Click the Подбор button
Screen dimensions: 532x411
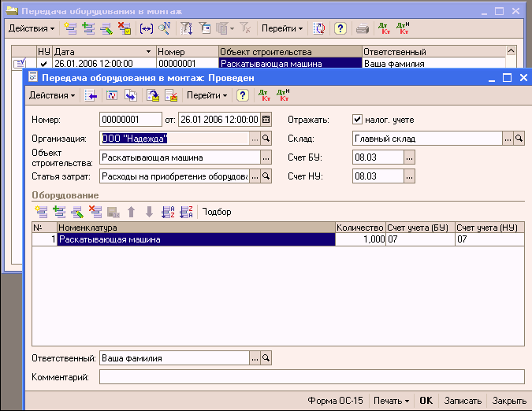[x=217, y=212]
